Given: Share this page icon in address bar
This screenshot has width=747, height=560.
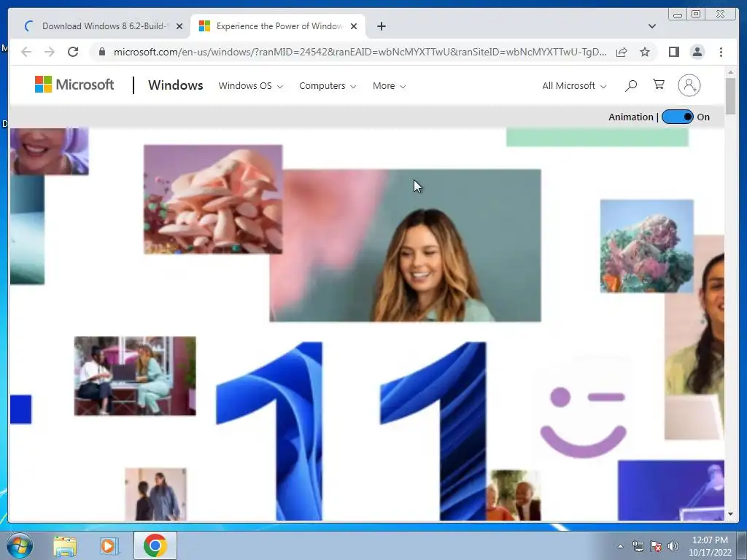Looking at the screenshot, I should (x=622, y=52).
